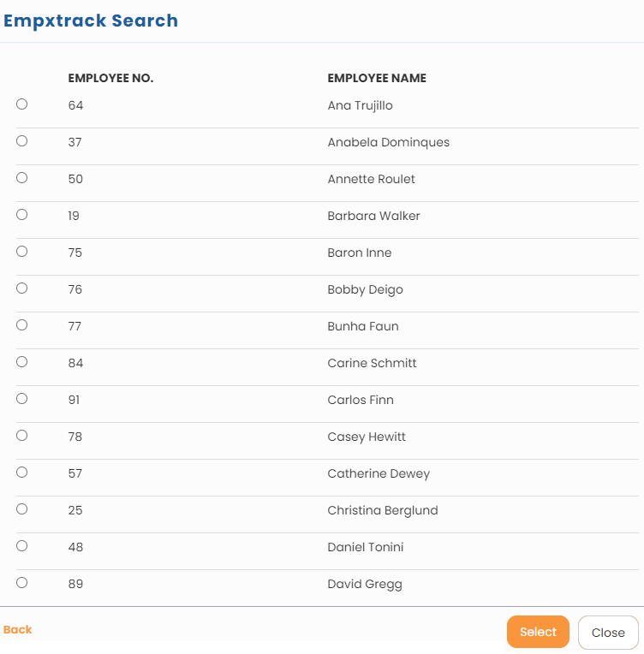Pick Barbara Walker's radio button
The image size is (644, 654).
coord(22,215)
